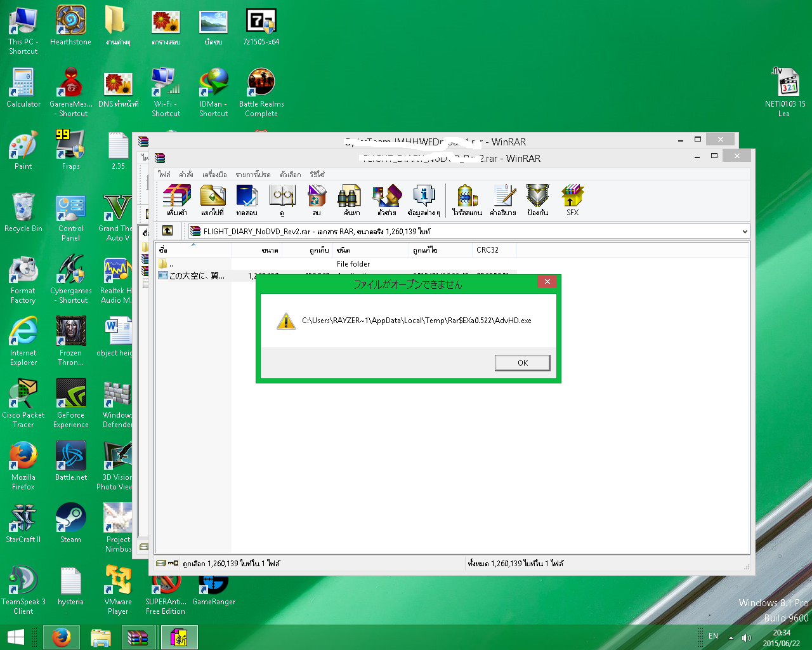Open the ตัวเลือก (Options) menu
This screenshot has height=650, width=812.
pos(291,175)
